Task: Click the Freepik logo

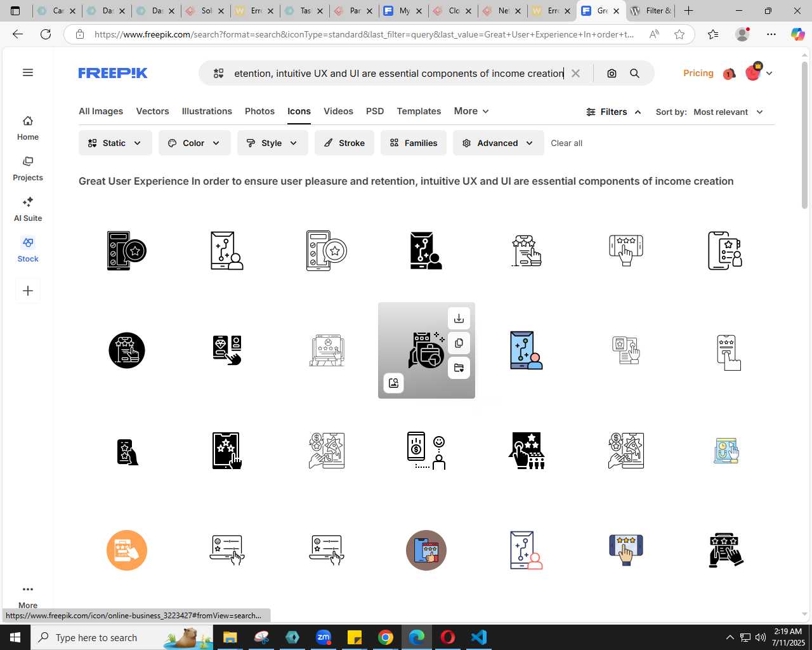Action: pos(113,73)
